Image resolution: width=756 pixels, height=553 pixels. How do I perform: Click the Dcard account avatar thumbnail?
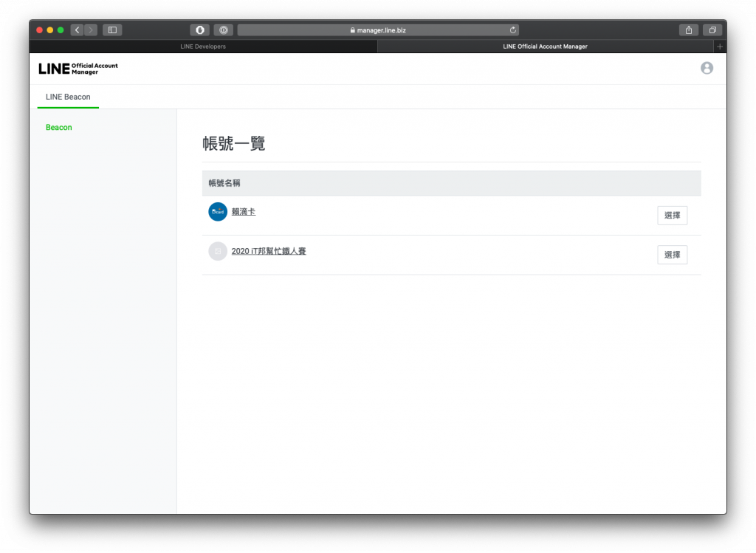pyautogui.click(x=218, y=212)
